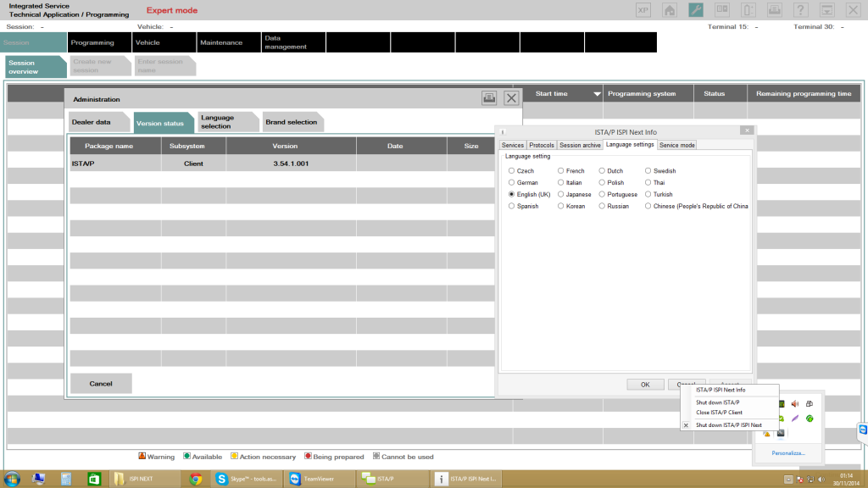The height and width of the screenshot is (488, 868).
Task: Select French language radio button
Action: pos(561,171)
